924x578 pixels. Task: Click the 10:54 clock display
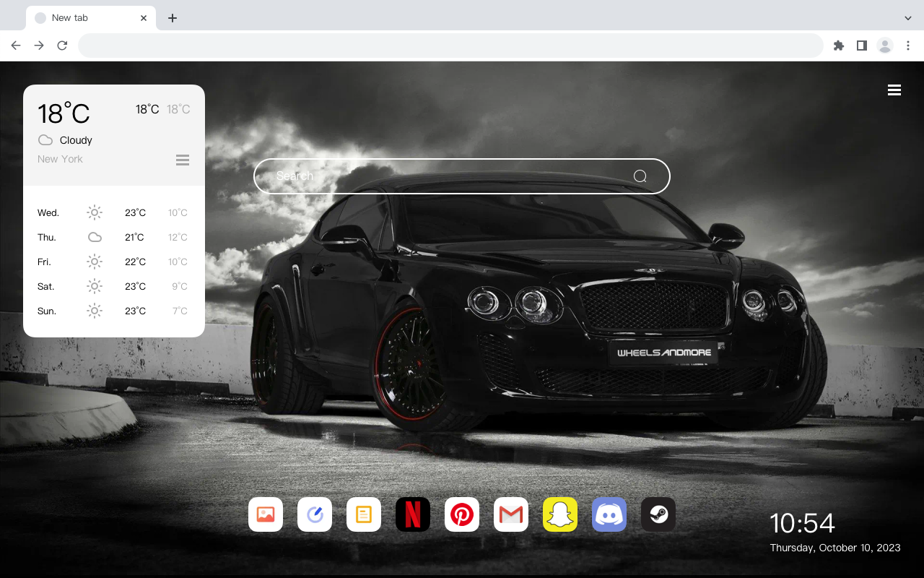coord(802,523)
